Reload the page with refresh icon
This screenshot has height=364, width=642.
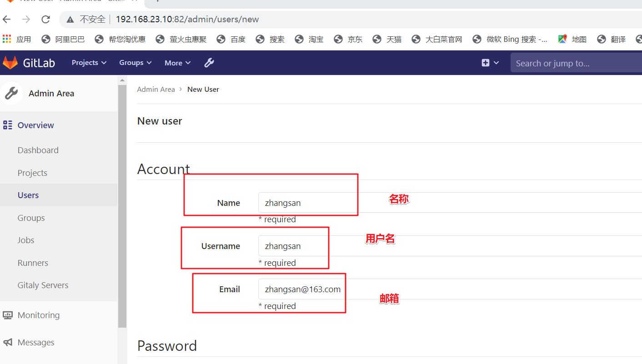pyautogui.click(x=45, y=19)
